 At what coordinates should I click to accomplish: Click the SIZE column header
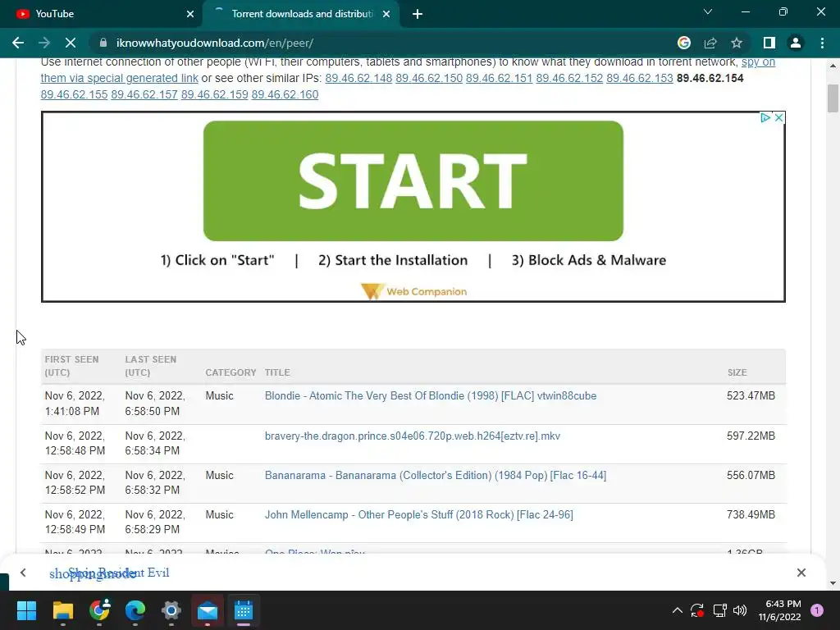pyautogui.click(x=737, y=372)
